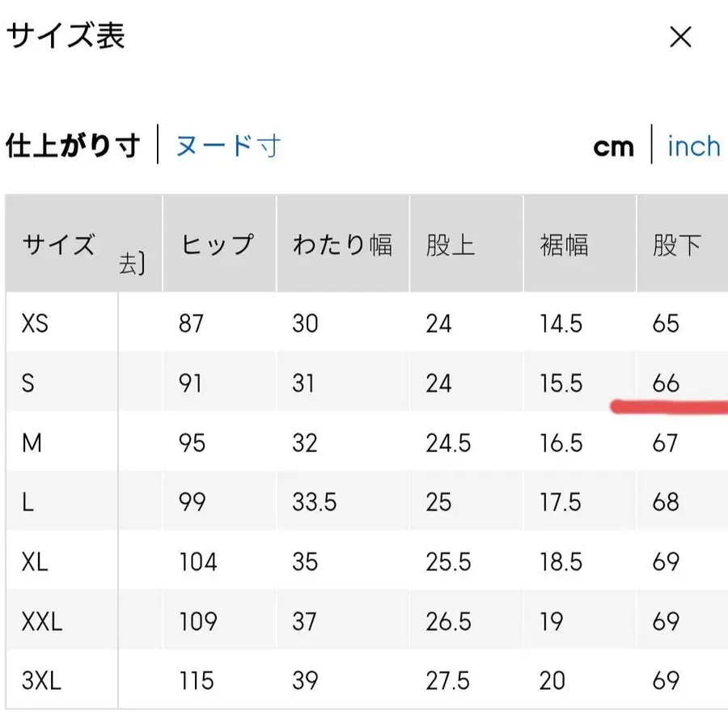Image resolution: width=728 pixels, height=728 pixels.
Task: Click the hip value 104 for size XL
Action: (x=197, y=561)
